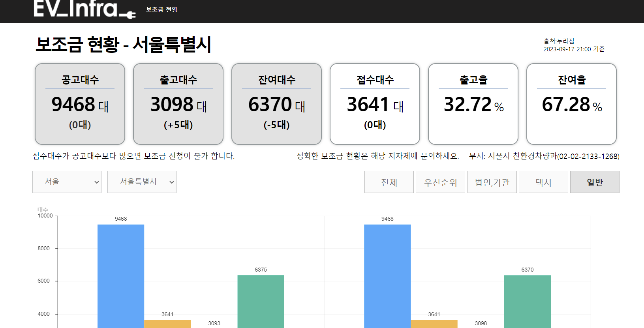Viewport: 644px width, 328px height.
Task: Switch to the 우선순위 tab
Action: 440,182
